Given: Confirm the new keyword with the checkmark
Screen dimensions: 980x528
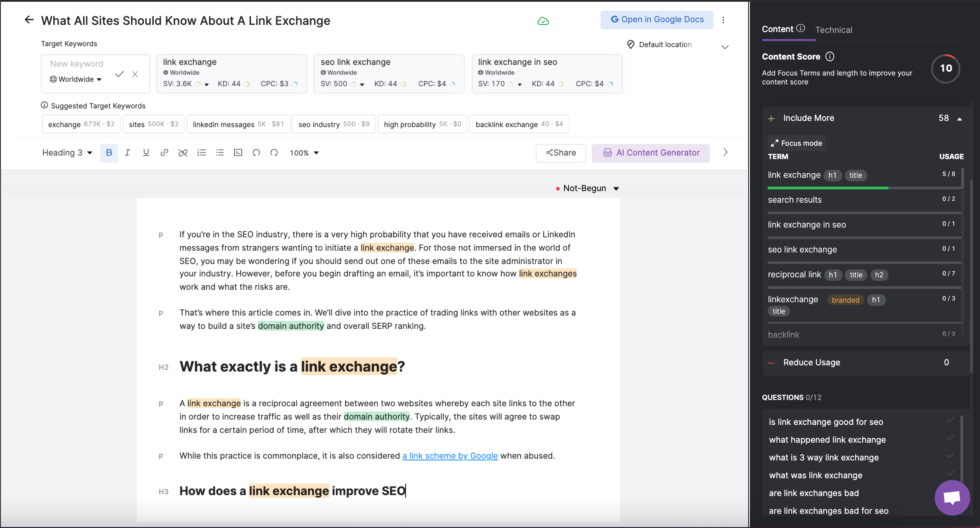Looking at the screenshot, I should (x=119, y=74).
